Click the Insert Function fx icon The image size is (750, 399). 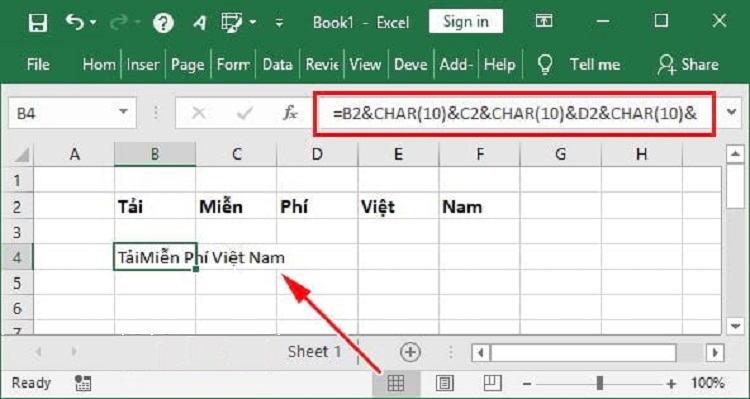coord(290,113)
